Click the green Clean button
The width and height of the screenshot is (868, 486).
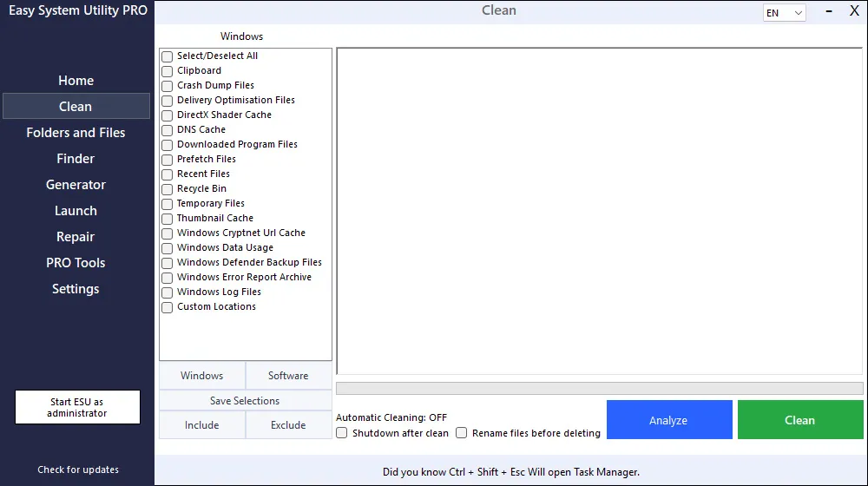pyautogui.click(x=800, y=419)
